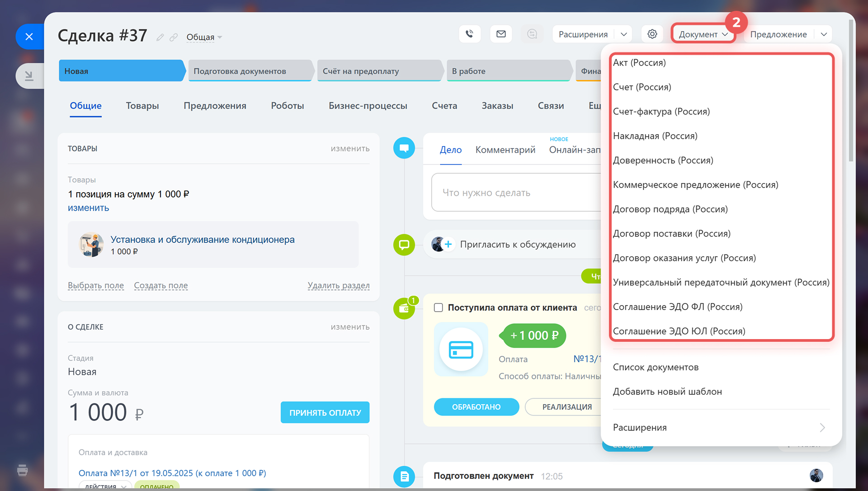Open the Документ dropdown
The height and width of the screenshot is (491, 868).
(x=703, y=34)
